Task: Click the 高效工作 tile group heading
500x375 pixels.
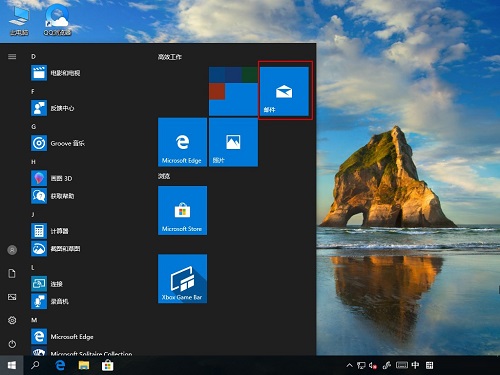Action: coord(170,57)
